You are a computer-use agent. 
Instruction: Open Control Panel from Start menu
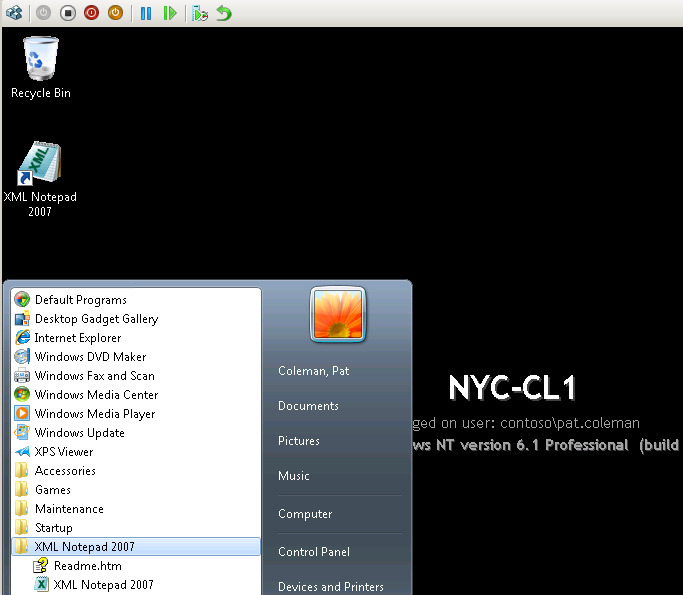(314, 552)
